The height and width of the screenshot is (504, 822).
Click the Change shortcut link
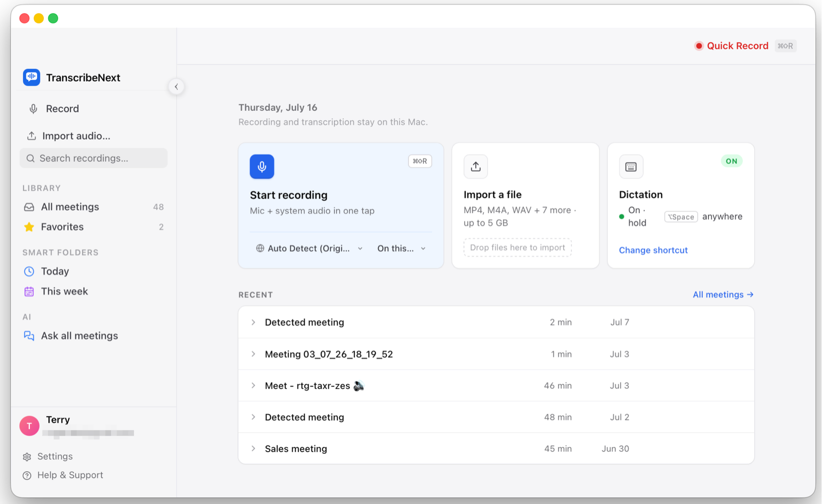coord(653,250)
